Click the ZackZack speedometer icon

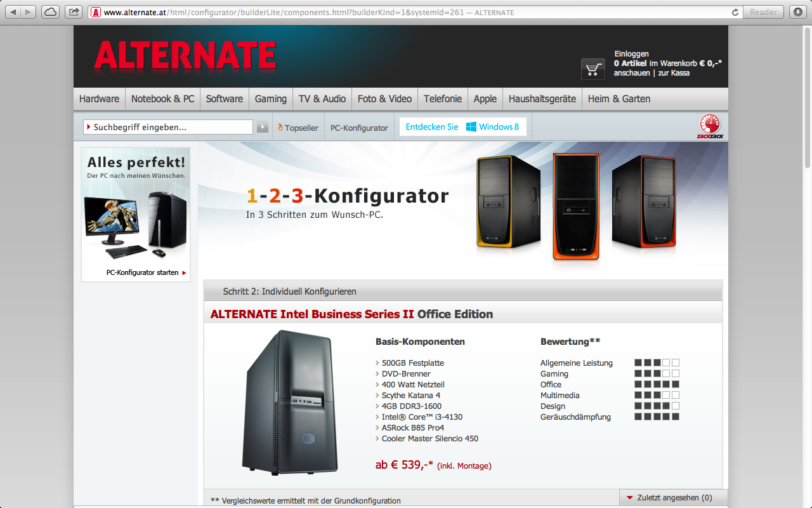pos(710,125)
